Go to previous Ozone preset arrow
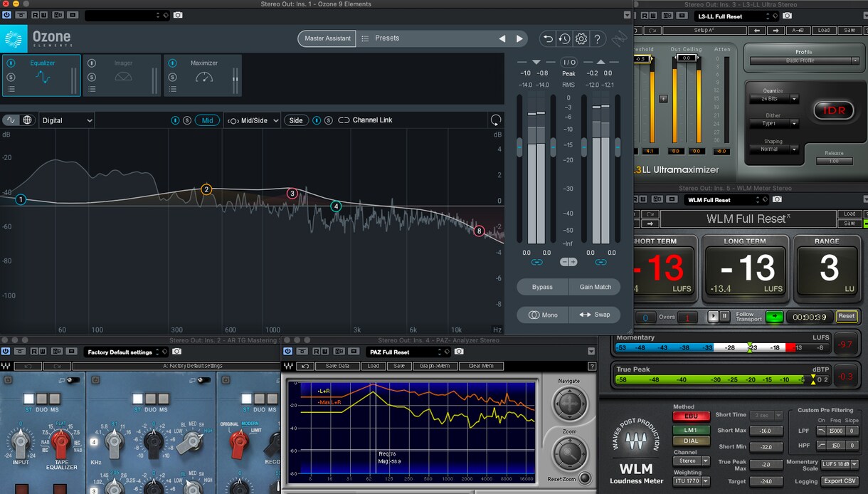Image resolution: width=868 pixels, height=494 pixels. [x=502, y=38]
